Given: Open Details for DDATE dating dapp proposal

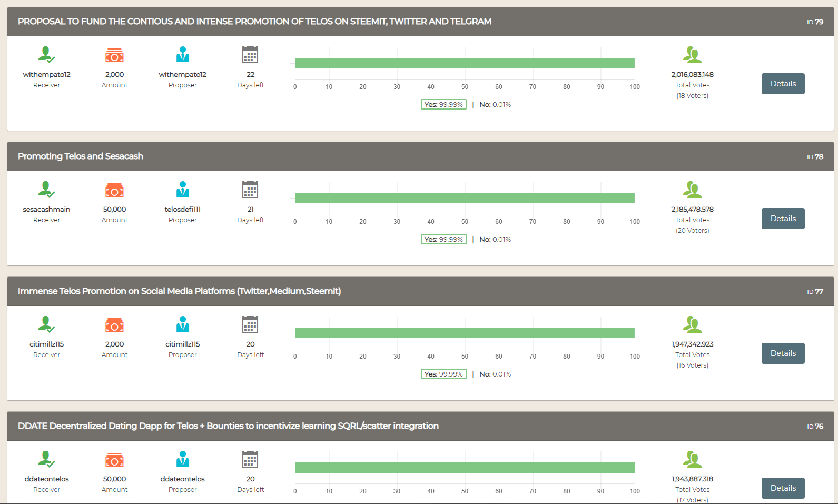Looking at the screenshot, I should pyautogui.click(x=783, y=488).
